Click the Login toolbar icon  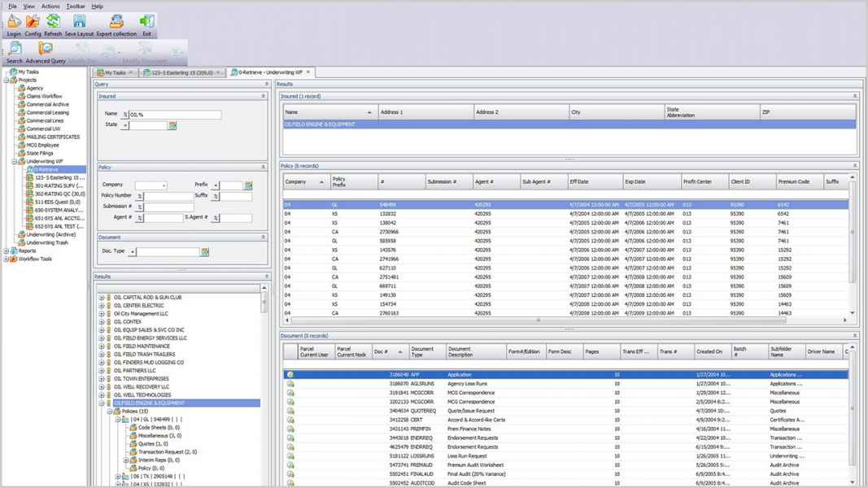tap(14, 22)
